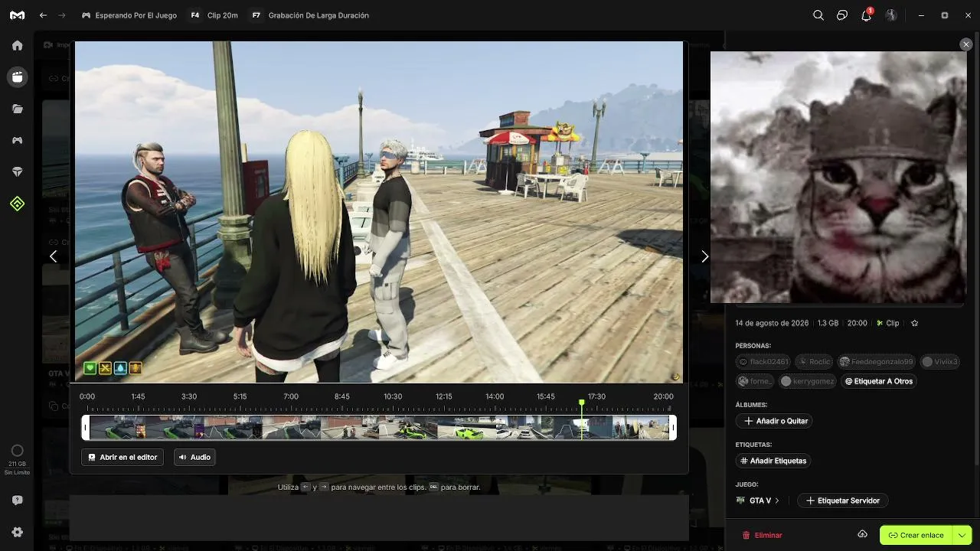Click the Esperando Por El Juego status
Screen dimensions: 980x551
pos(129,15)
